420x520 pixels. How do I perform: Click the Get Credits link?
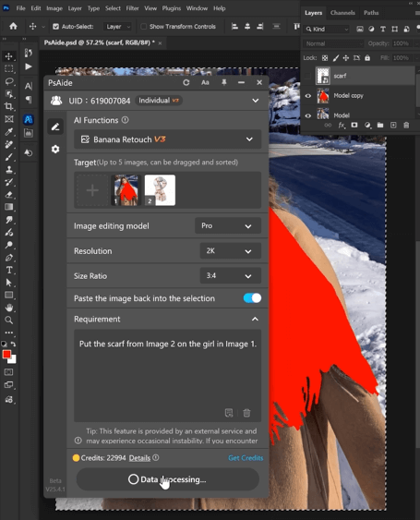point(246,458)
